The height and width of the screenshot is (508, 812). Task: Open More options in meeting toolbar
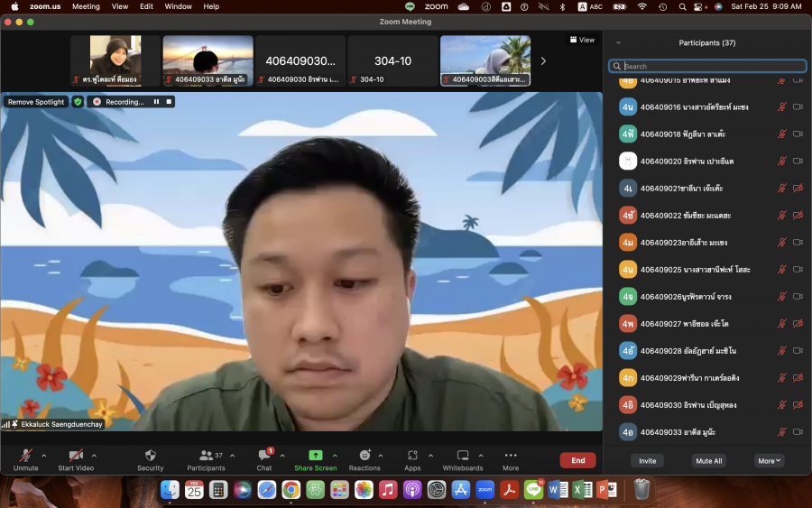pyautogui.click(x=511, y=456)
